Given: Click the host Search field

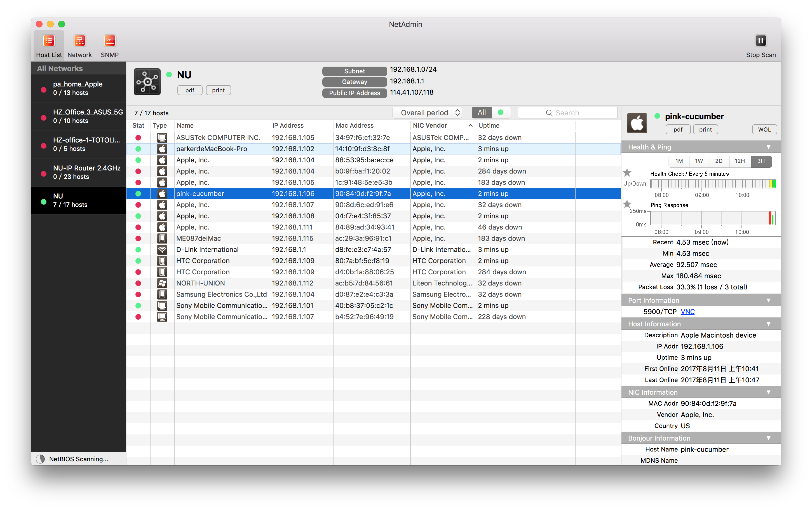Looking at the screenshot, I should coord(568,113).
